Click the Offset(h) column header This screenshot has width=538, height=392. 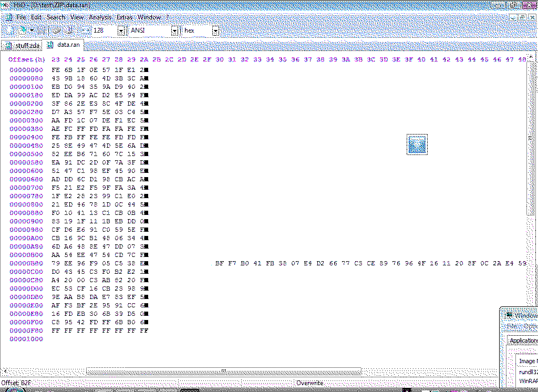point(26,59)
